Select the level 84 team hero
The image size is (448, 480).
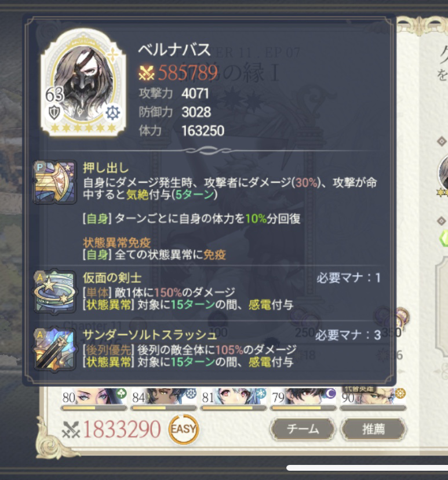tap(163, 396)
